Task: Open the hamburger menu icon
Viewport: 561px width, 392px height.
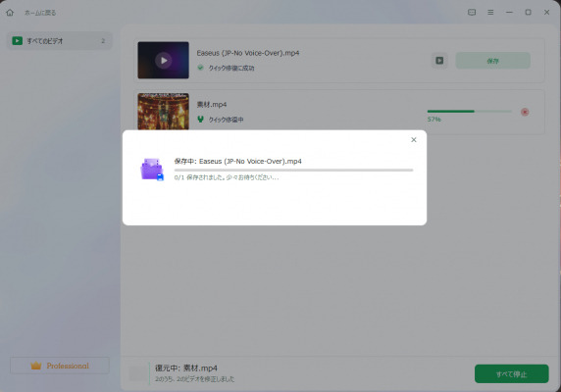Action: (x=490, y=13)
